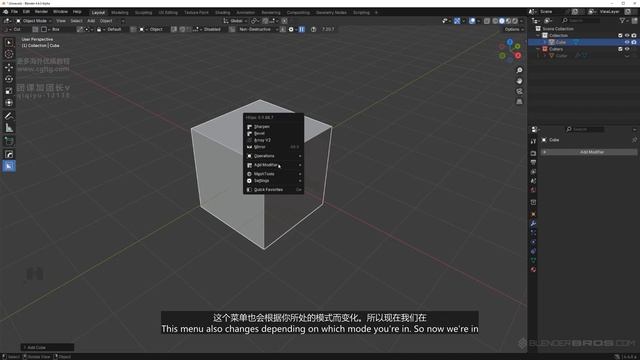
Task: Click the pan hand viewport icon
Action: pos(519,81)
